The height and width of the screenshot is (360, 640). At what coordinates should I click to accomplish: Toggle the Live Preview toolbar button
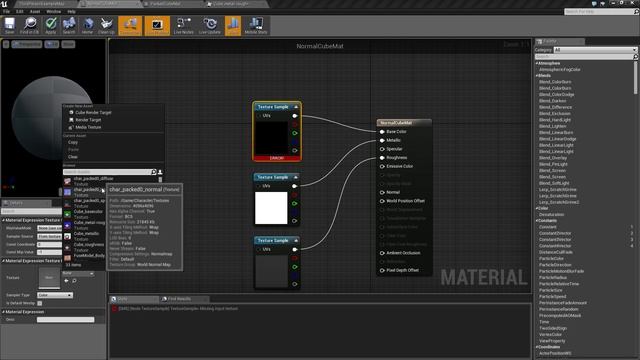click(x=157, y=26)
